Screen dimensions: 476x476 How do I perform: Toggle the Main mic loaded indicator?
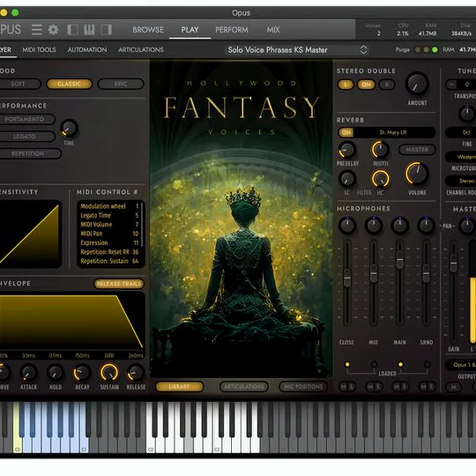[401, 364]
